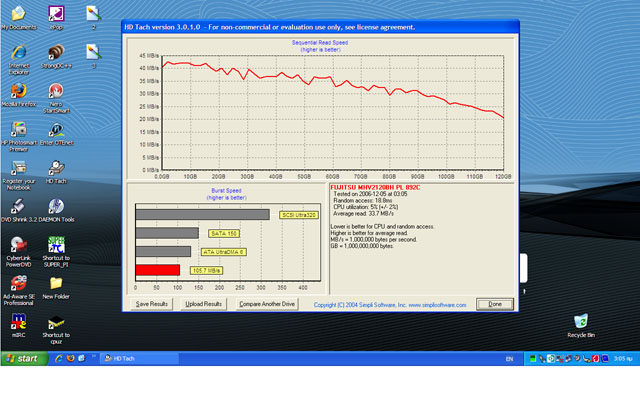This screenshot has width=640, height=400.
Task: Open Nero StartSmart shortcut
Action: click(x=56, y=98)
